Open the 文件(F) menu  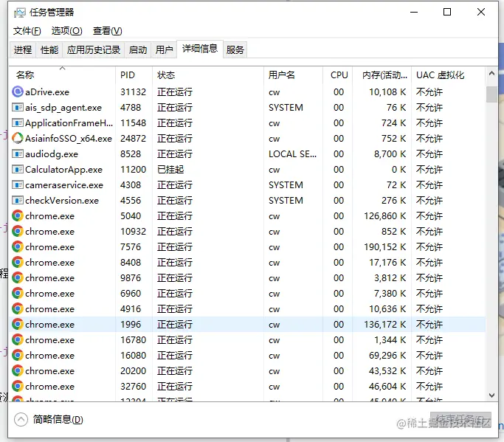click(27, 31)
